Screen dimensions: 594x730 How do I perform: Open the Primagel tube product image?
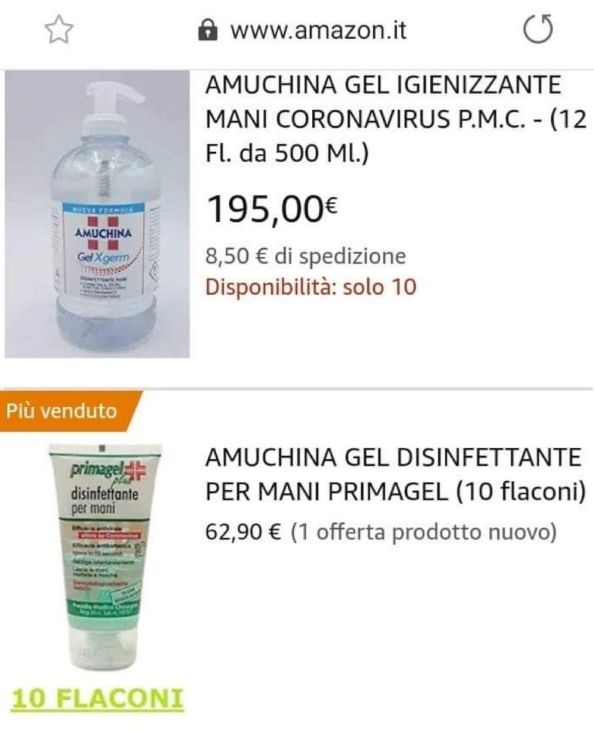(105, 556)
